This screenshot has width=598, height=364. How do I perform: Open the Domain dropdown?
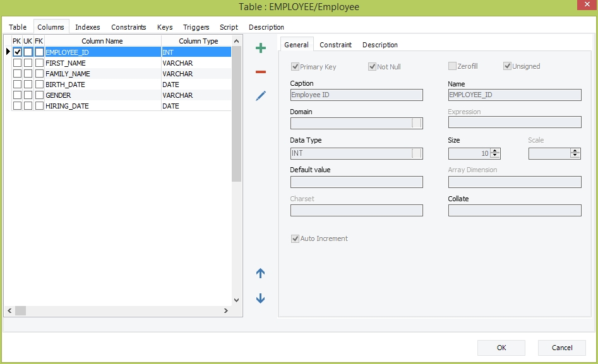click(x=416, y=124)
